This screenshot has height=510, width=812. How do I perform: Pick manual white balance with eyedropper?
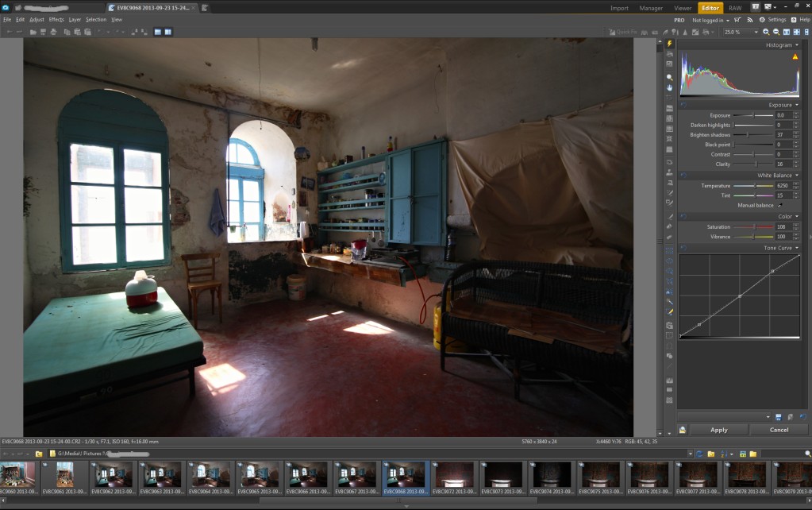779,206
